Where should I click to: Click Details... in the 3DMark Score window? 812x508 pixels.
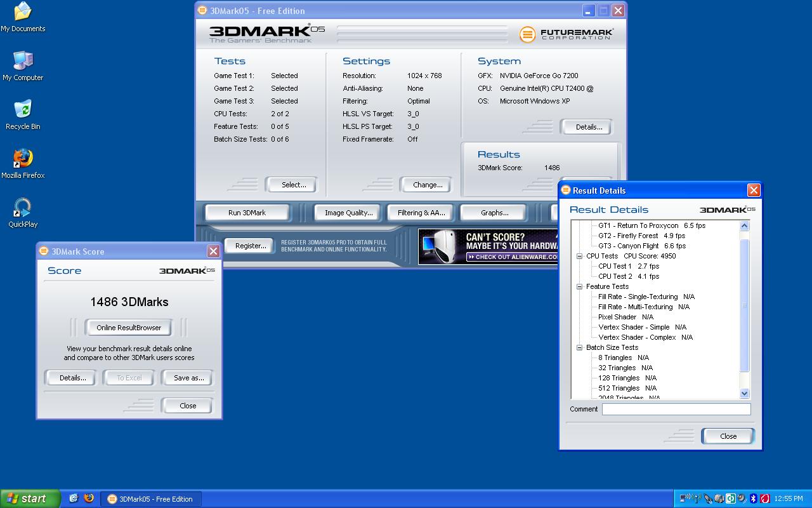(70, 378)
